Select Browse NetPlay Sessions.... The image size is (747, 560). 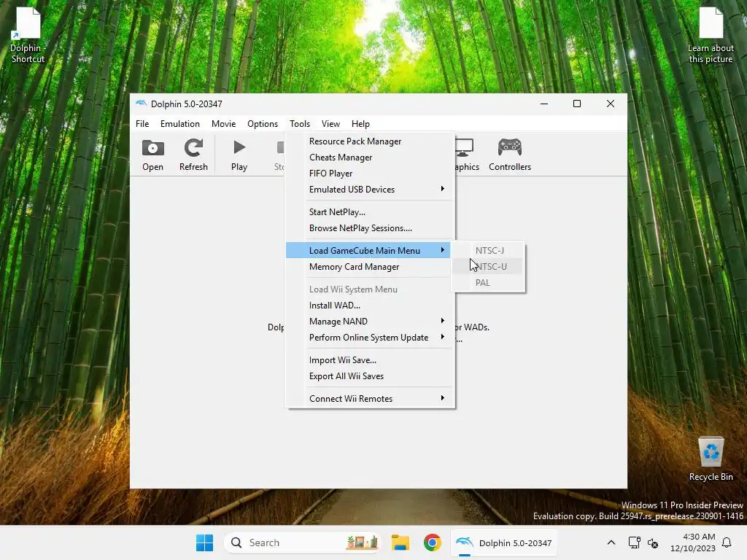[x=370, y=228]
